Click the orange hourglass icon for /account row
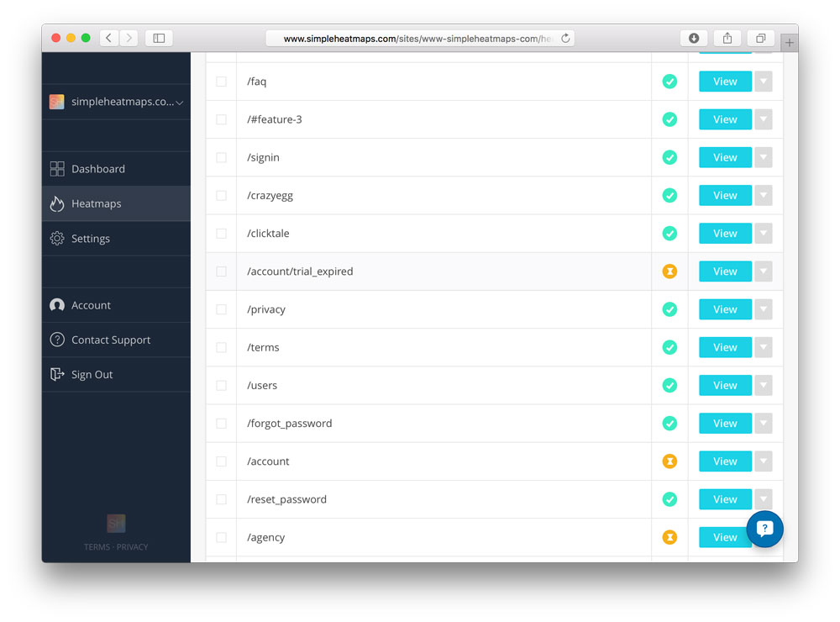 click(x=669, y=461)
